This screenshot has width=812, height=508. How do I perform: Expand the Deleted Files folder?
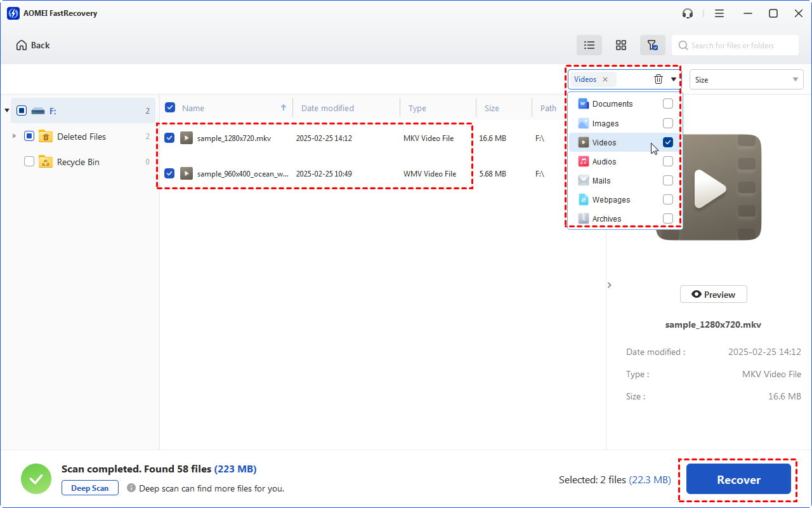coord(15,136)
